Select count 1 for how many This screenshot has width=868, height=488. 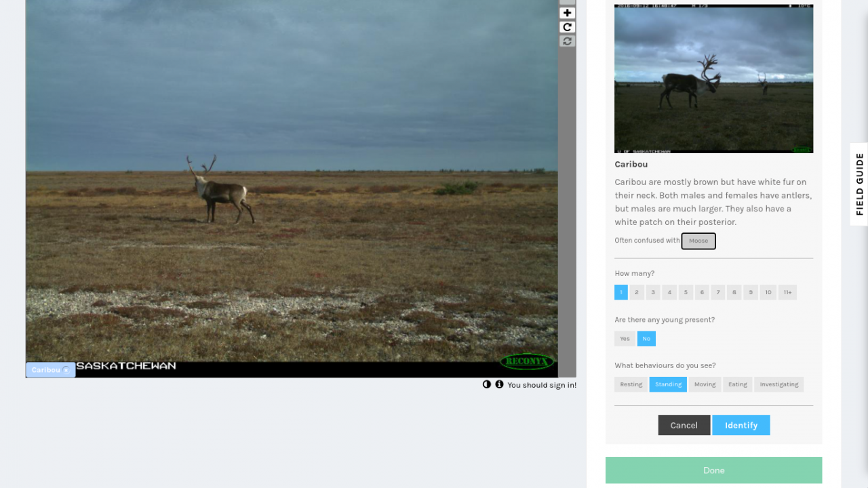point(621,292)
